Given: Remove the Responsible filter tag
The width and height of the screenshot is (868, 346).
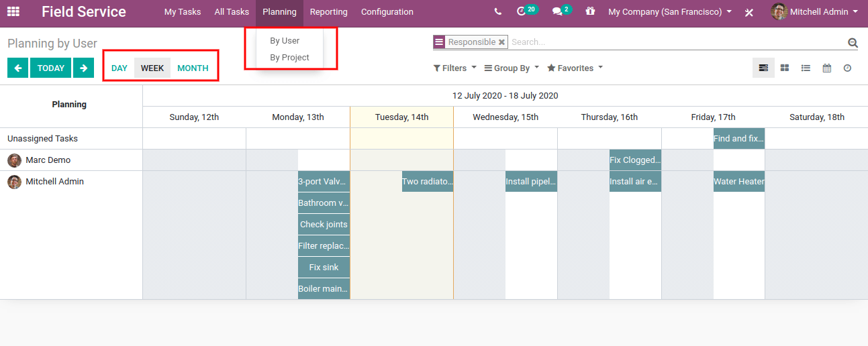Looking at the screenshot, I should point(501,42).
